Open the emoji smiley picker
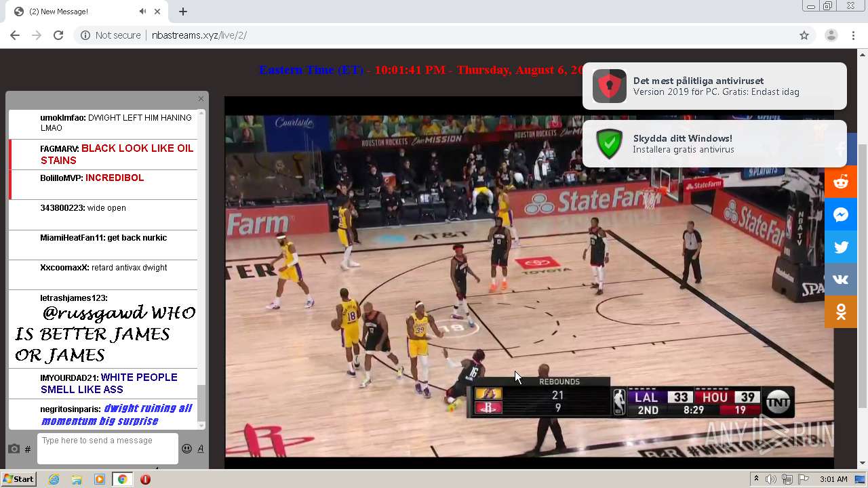This screenshot has width=868, height=488. [x=186, y=449]
